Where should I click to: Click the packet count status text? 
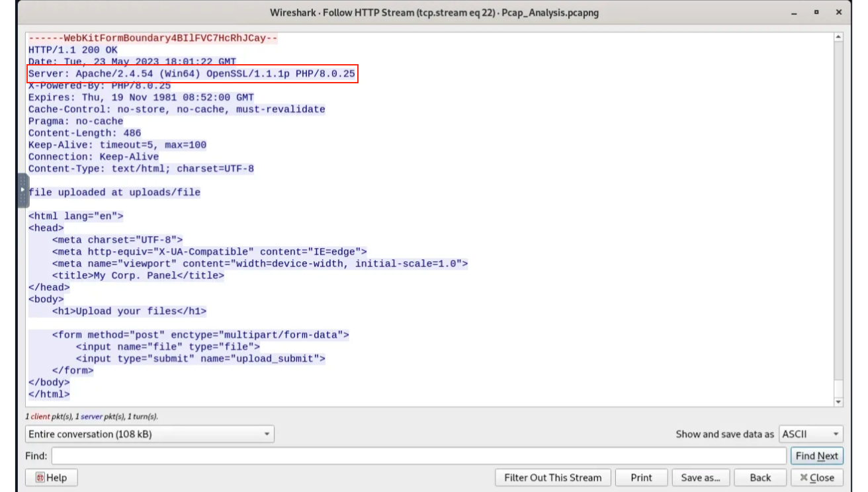92,417
